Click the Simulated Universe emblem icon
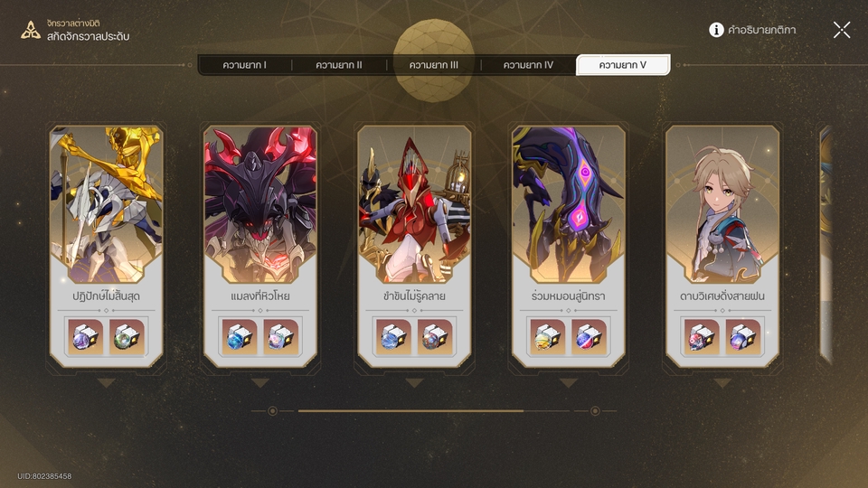The image size is (868, 488). pyautogui.click(x=31, y=30)
